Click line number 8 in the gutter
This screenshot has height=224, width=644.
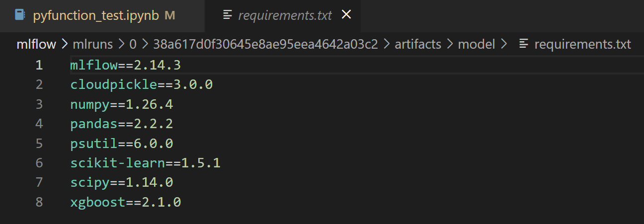coord(39,202)
